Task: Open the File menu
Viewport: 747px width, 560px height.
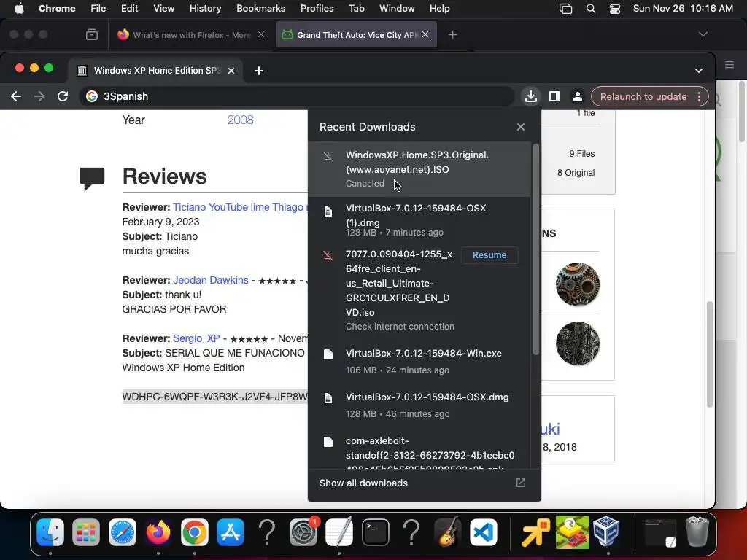Action: 98,8
